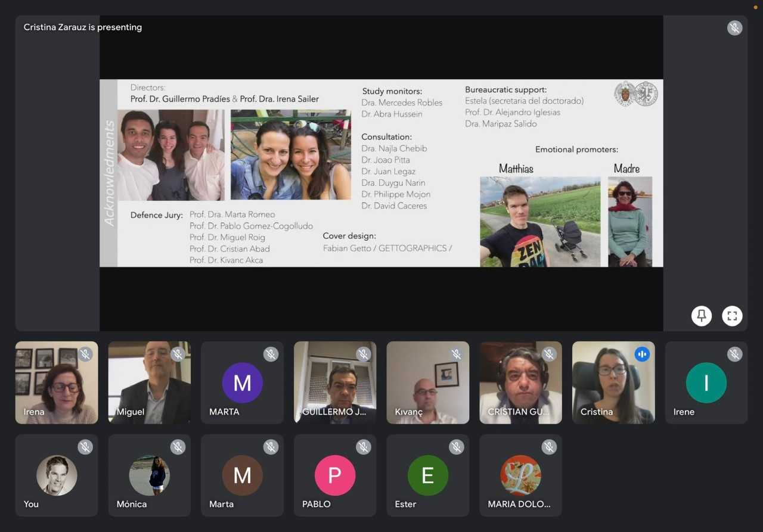Viewport: 763px width, 532px height.
Task: Click the blue speaking indicator on Cristina's tile
Action: pyautogui.click(x=642, y=354)
